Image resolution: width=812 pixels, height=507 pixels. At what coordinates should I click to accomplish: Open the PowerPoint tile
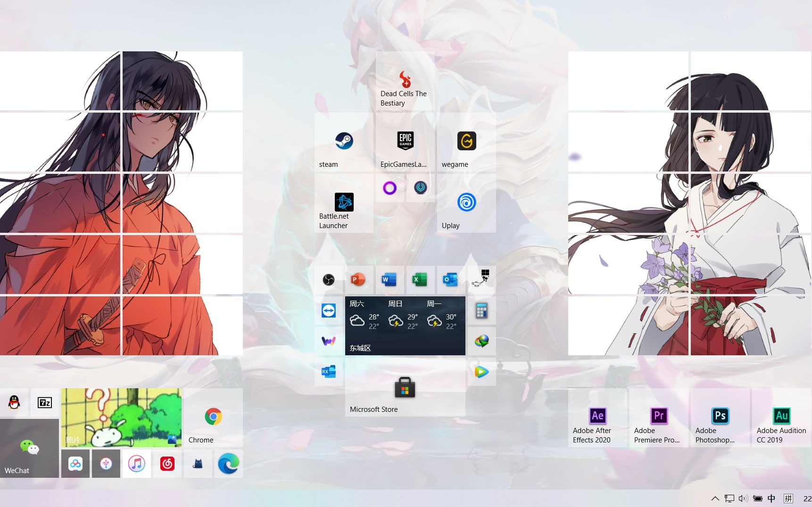coord(359,280)
